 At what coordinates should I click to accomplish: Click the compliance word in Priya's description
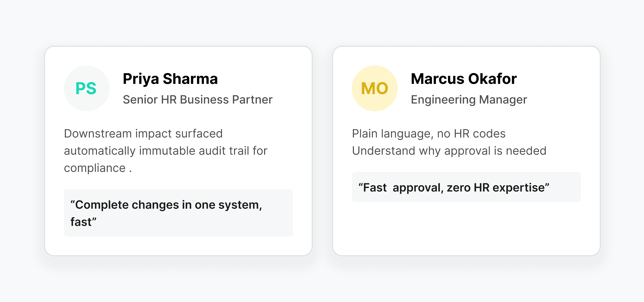tap(95, 168)
